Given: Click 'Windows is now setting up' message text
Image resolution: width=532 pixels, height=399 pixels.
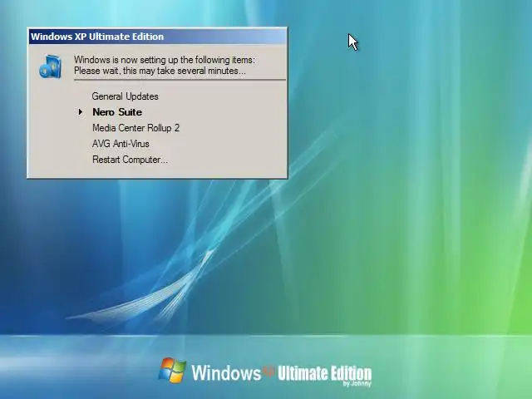Looking at the screenshot, I should [x=165, y=60].
